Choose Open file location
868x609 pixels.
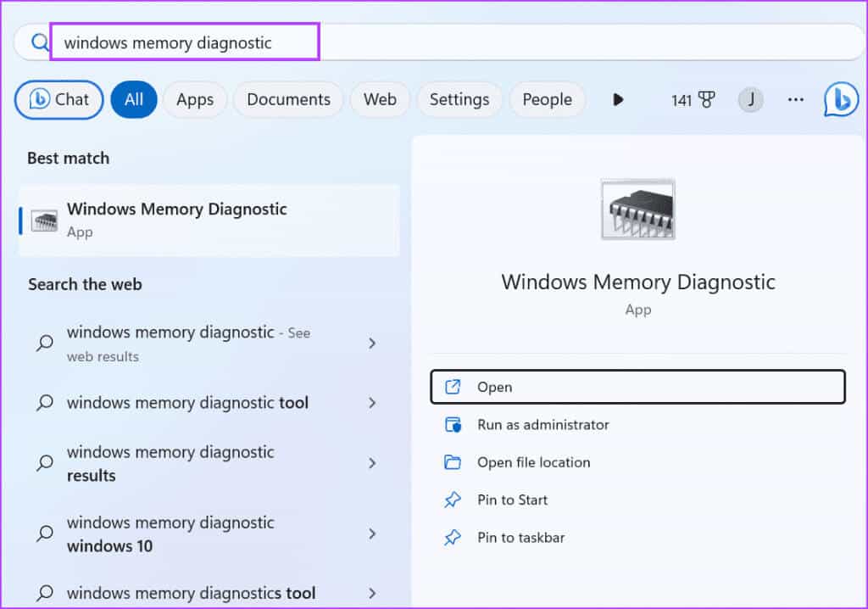pyautogui.click(x=637, y=462)
